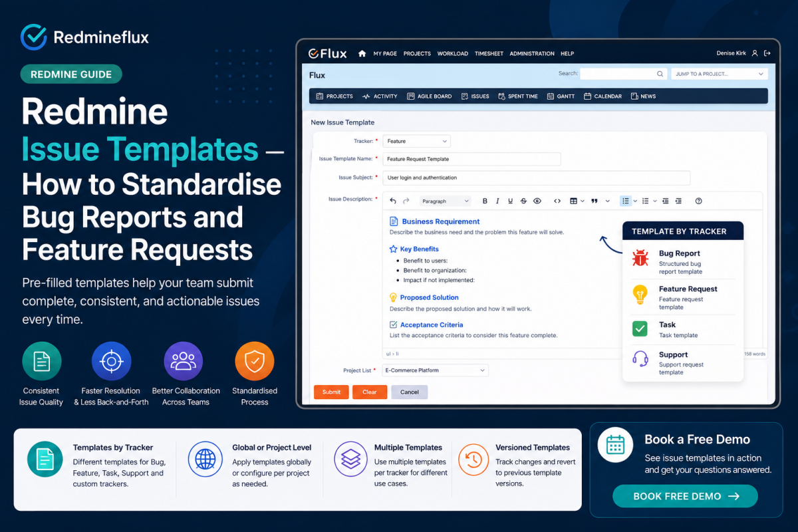Insert code with the code icon
This screenshot has width=798, height=532.
pyautogui.click(x=557, y=201)
